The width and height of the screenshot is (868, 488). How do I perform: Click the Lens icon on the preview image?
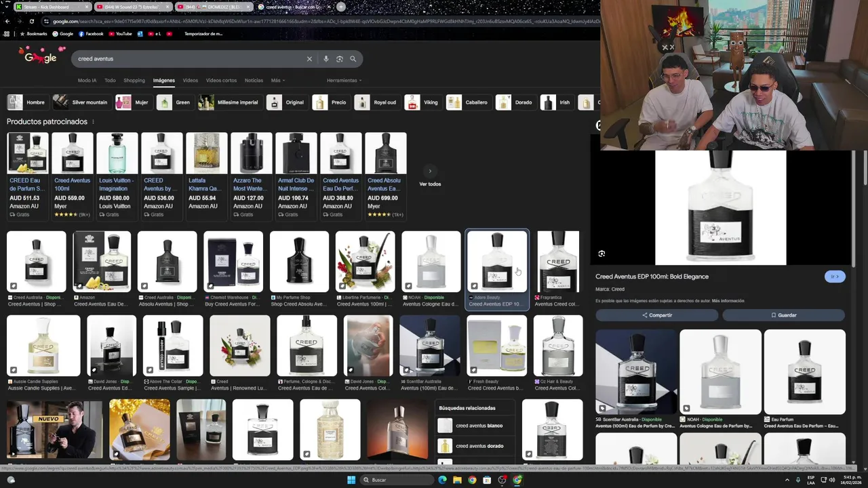(601, 253)
